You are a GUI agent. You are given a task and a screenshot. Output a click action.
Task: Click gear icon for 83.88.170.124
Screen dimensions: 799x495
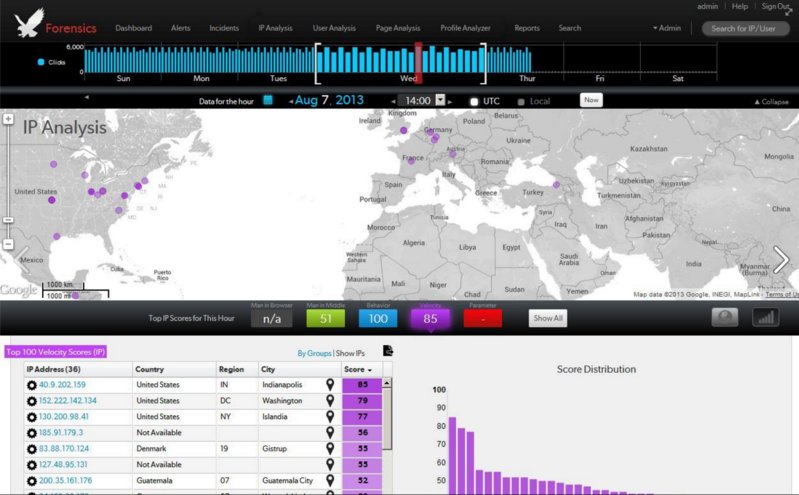(32, 449)
